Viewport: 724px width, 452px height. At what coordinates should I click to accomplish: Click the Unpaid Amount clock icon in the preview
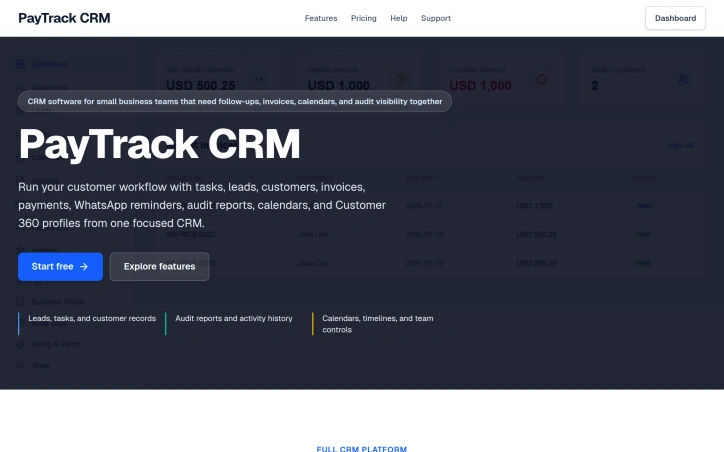[x=400, y=79]
